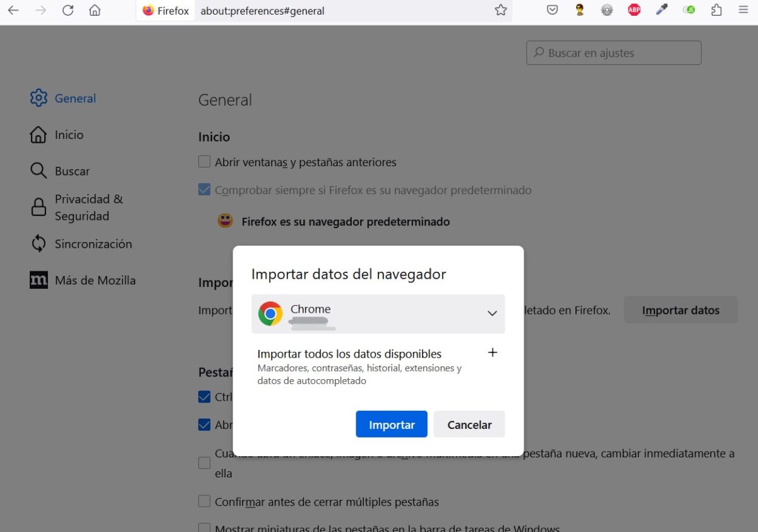Click the Buscar en ajustes search field
Viewport: 758px width, 532px height.
(x=613, y=52)
